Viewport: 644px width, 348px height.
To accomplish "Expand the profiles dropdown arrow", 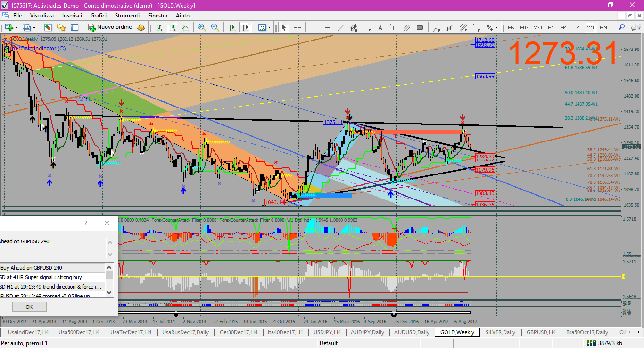I will coord(34,27).
